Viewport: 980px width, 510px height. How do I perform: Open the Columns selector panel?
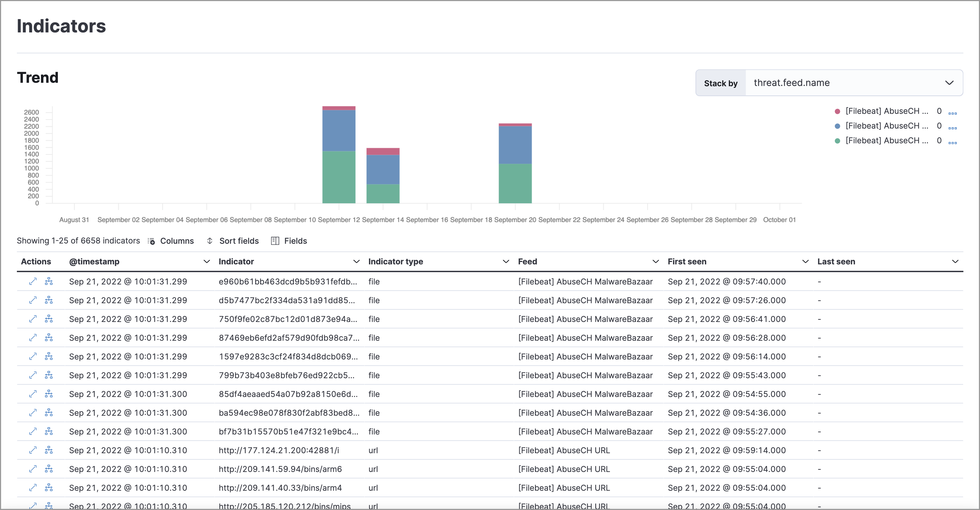[170, 241]
